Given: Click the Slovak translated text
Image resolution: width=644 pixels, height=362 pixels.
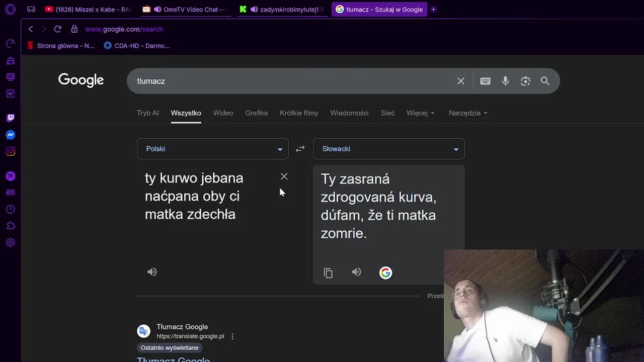Looking at the screenshot, I should point(378,206).
